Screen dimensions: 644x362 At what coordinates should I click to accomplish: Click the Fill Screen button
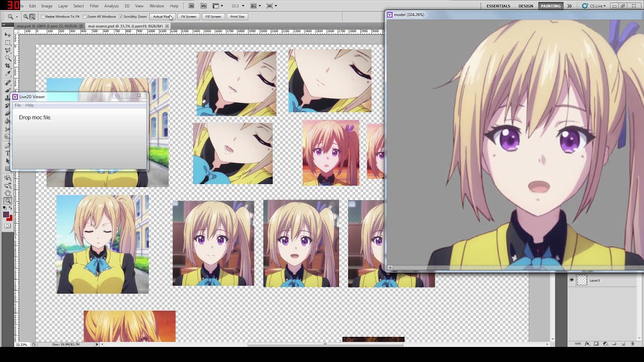[x=213, y=17]
